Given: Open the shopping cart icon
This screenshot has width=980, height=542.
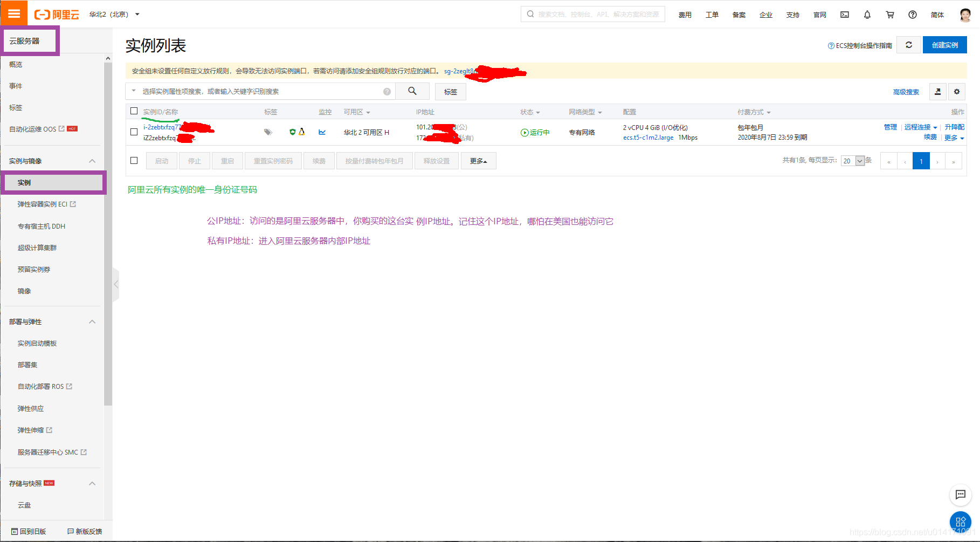Looking at the screenshot, I should 890,15.
